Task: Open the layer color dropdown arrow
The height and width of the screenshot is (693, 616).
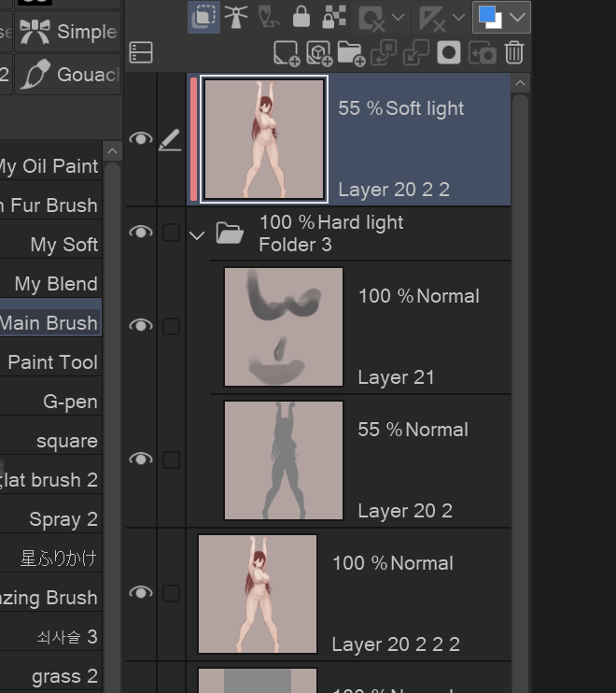Action: 517,17
